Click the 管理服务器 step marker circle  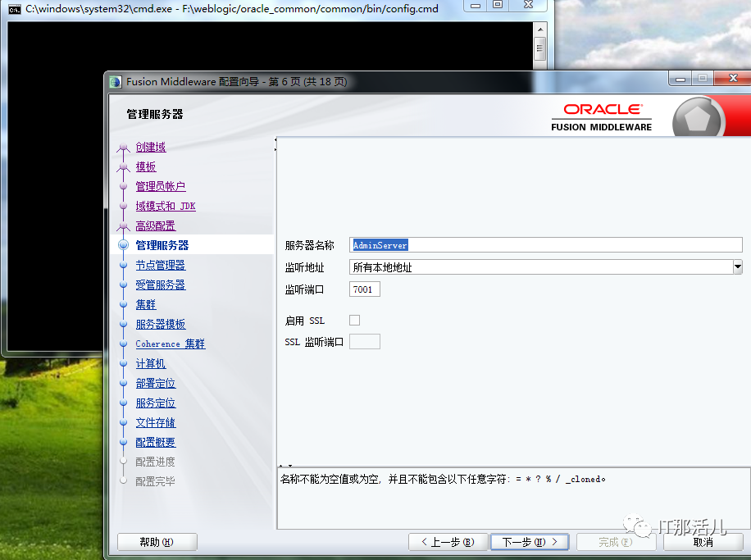coord(124,245)
